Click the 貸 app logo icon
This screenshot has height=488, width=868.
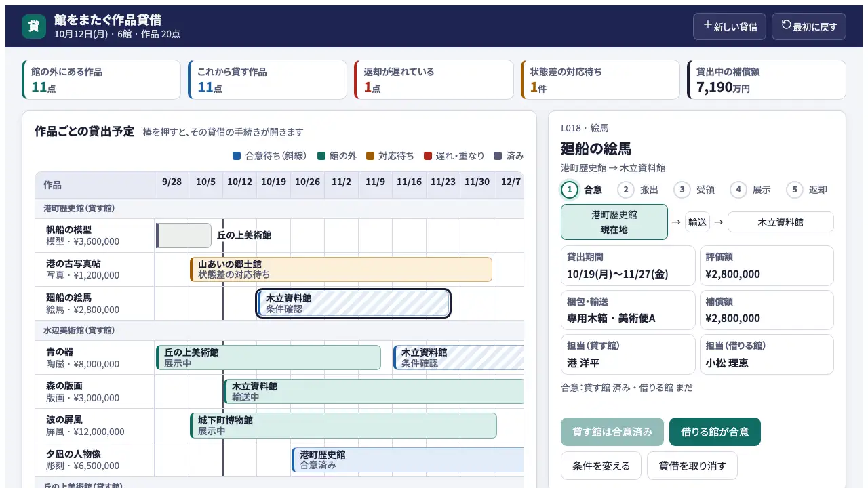pos(34,26)
